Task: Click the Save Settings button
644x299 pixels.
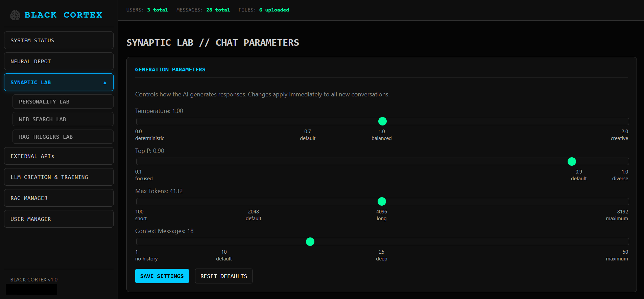Action: [x=162, y=276]
